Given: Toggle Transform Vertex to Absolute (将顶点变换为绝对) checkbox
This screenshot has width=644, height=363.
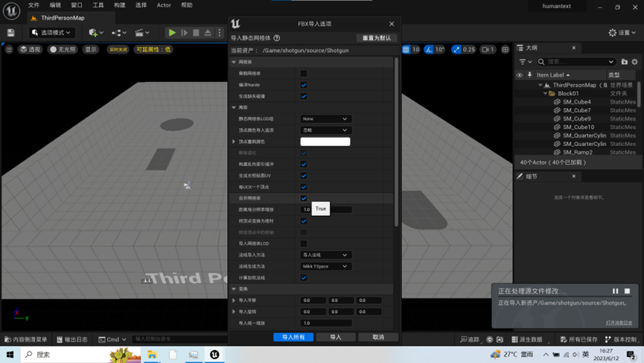Looking at the screenshot, I should [304, 221].
